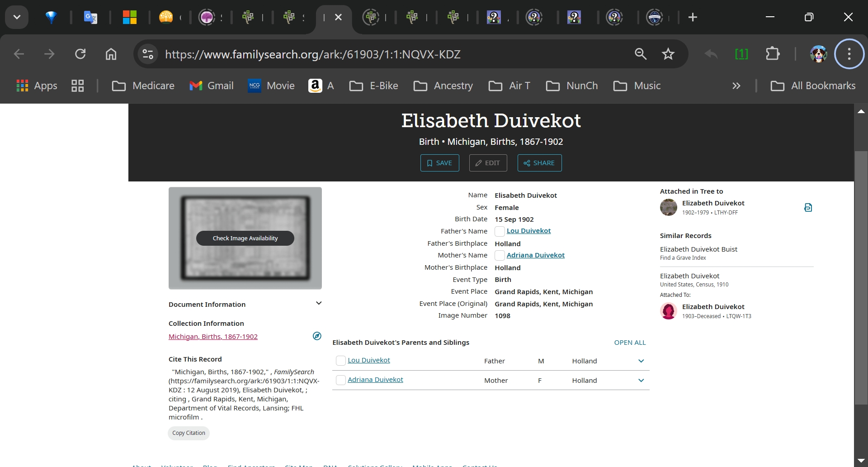Reload the current page

point(80,54)
